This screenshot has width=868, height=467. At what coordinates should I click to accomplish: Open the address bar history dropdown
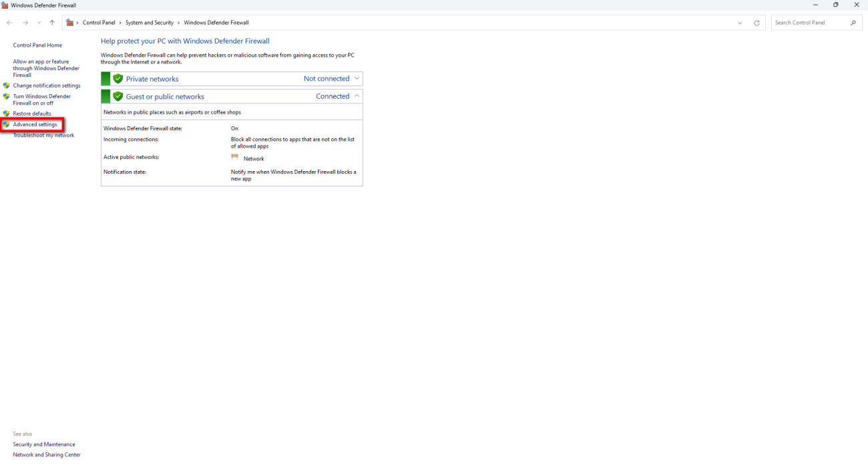(740, 23)
